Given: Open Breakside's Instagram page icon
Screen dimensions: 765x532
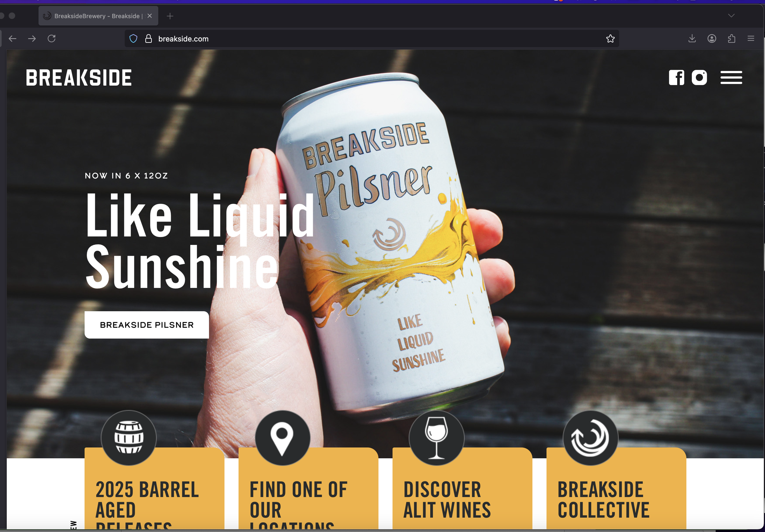Looking at the screenshot, I should [699, 78].
